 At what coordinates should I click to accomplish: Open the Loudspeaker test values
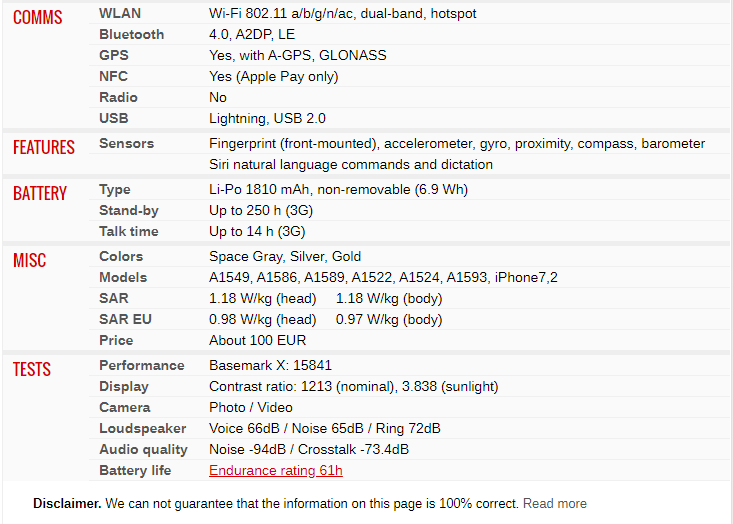[x=324, y=429]
